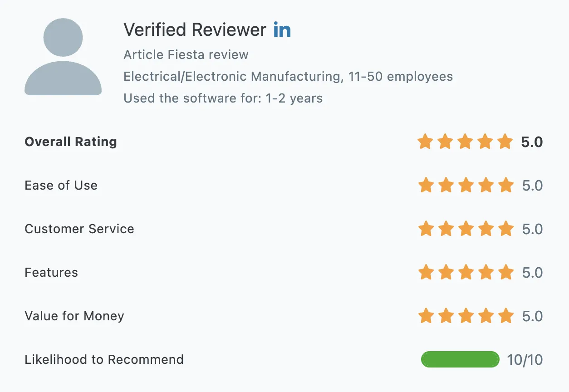Click the first star in Customer Service
This screenshot has width=569, height=392.
(x=426, y=229)
